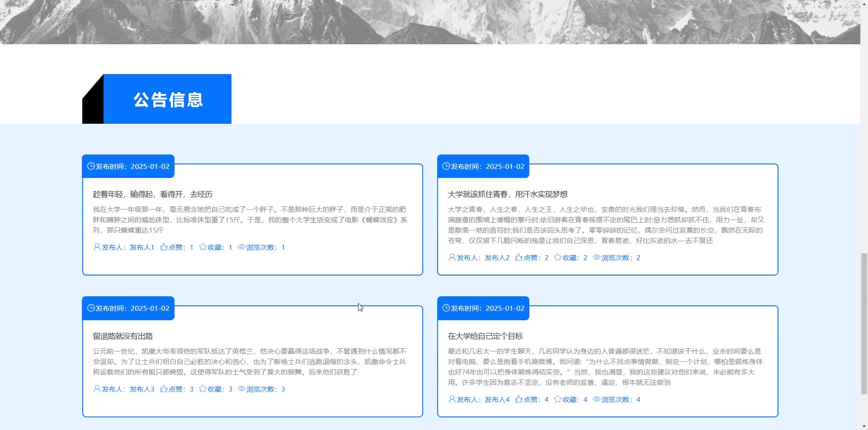
Task: Open the article 留退路就没有出路
Action: [x=123, y=336]
